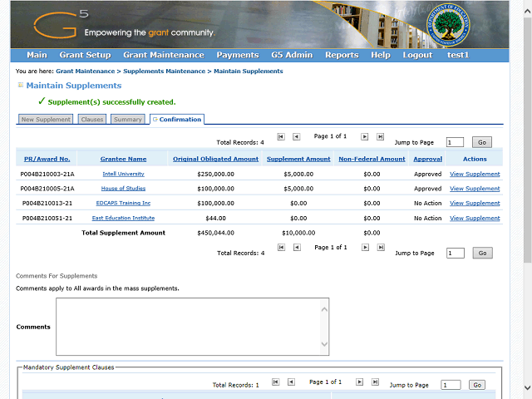Switch to the New Supplement tab
This screenshot has height=399, width=532.
click(46, 120)
